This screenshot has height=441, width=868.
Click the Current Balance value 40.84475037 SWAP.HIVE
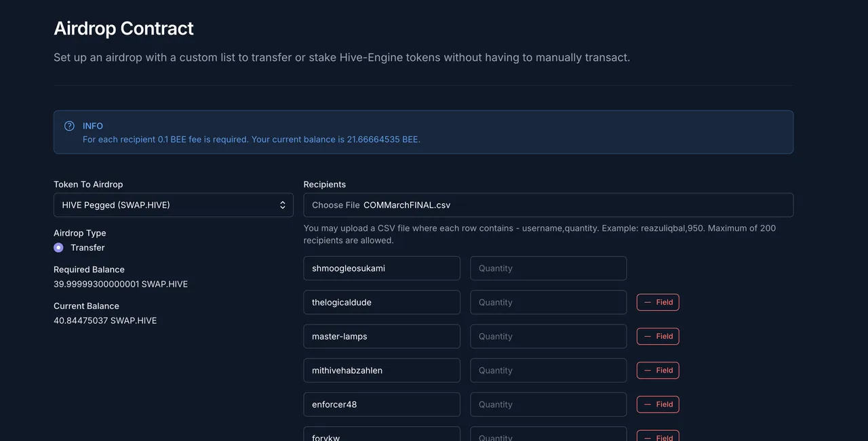105,320
